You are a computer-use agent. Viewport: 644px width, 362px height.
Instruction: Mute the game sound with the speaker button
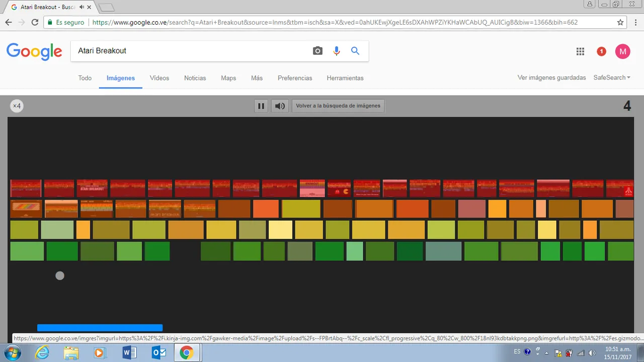pos(280,106)
